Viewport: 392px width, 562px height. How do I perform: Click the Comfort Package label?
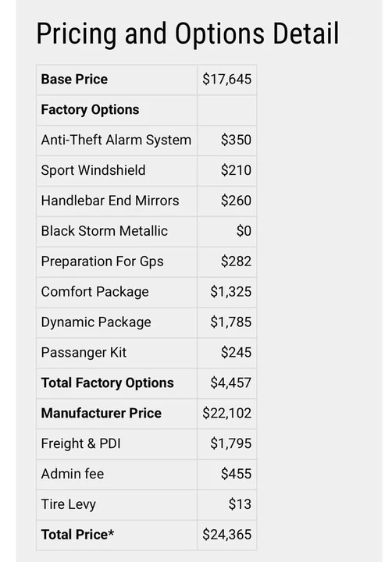coord(94,292)
